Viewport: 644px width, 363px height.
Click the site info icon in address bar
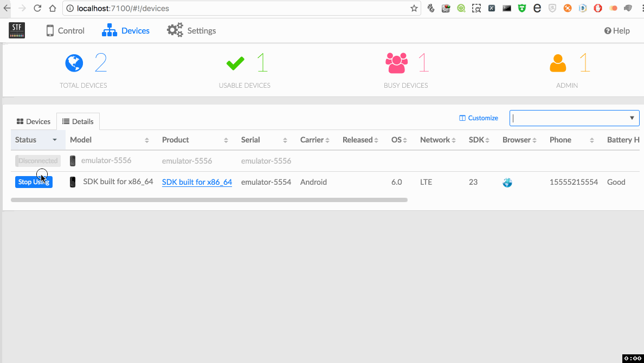[70, 8]
